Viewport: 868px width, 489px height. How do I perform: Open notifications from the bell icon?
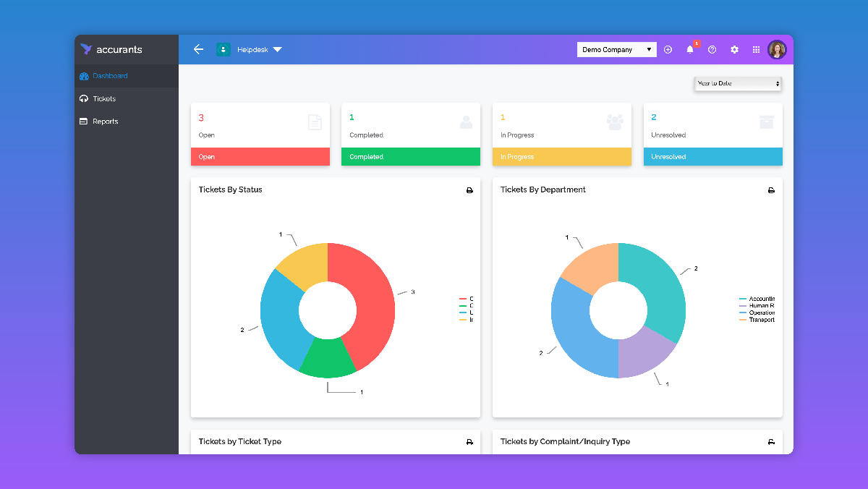[x=690, y=49]
